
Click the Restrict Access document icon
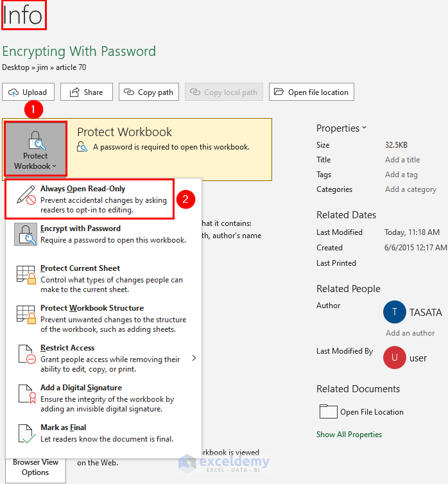pos(27,354)
